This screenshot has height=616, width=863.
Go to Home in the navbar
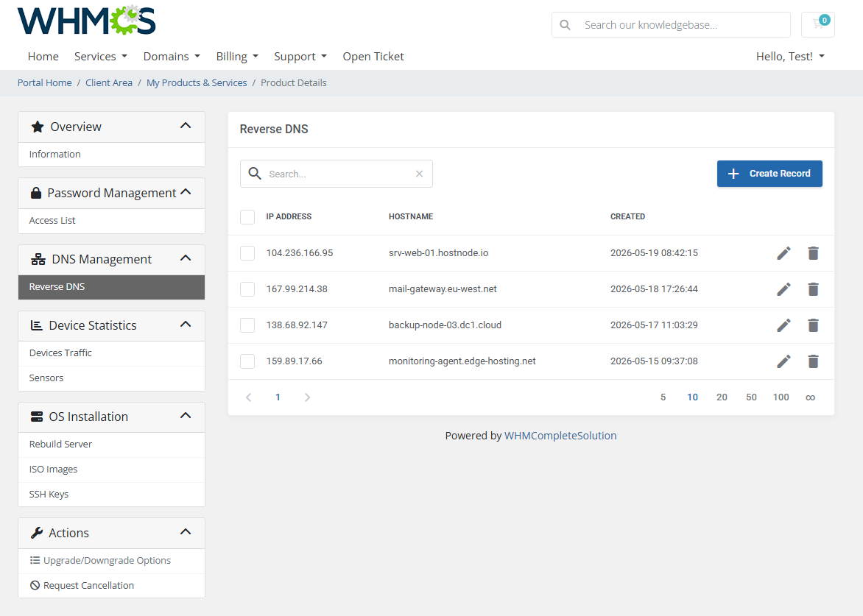point(43,56)
